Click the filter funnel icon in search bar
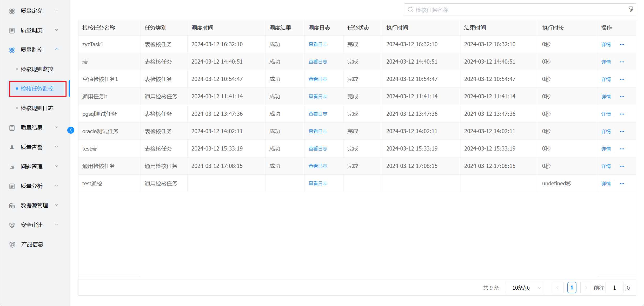The image size is (644, 306). pos(630,10)
